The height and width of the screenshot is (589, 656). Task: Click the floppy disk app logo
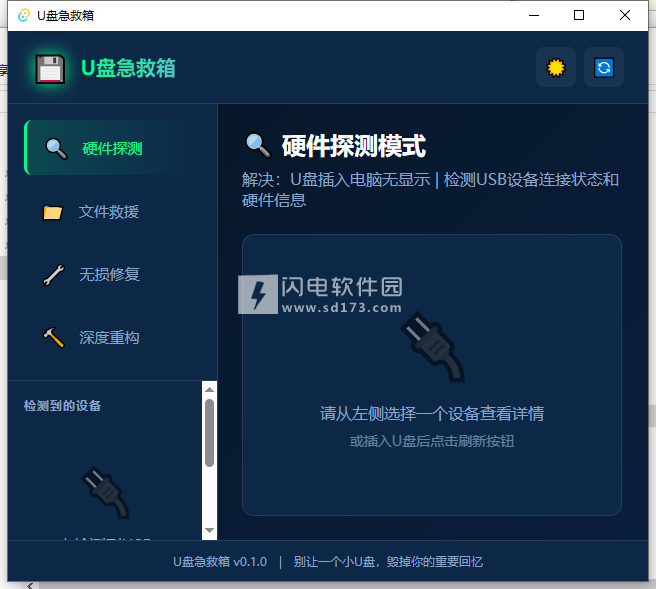pyautogui.click(x=49, y=68)
